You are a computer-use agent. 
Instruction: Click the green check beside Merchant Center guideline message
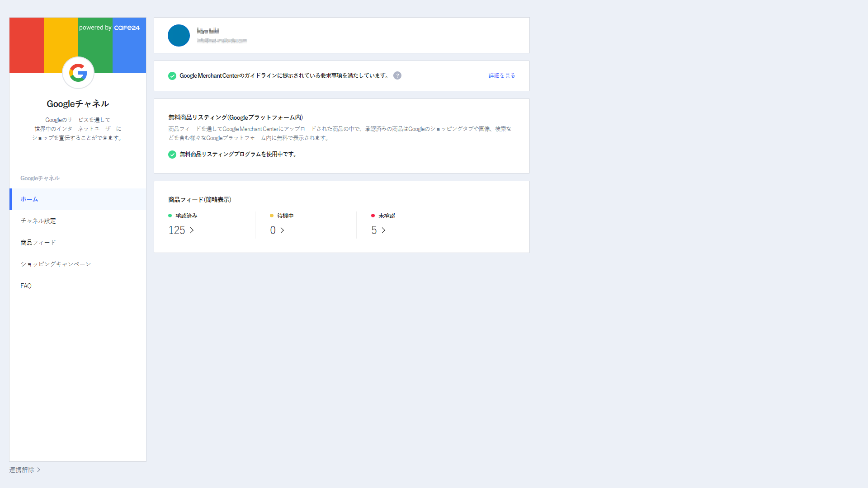tap(172, 76)
